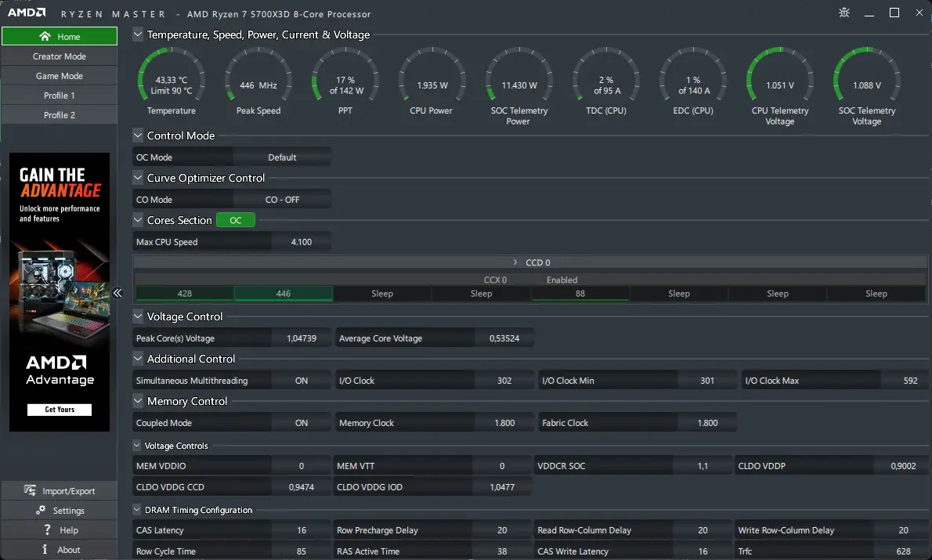Collapse sidebar with the double-chevron arrow
Image resolution: width=932 pixels, height=560 pixels.
click(x=117, y=293)
